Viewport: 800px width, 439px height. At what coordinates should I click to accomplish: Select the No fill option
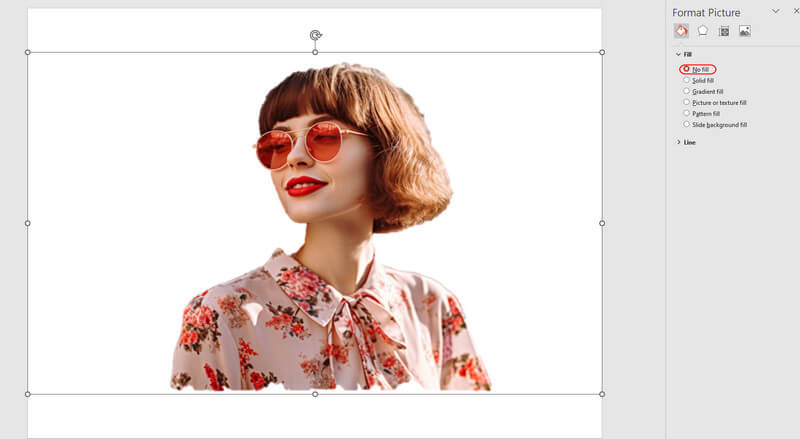click(687, 69)
